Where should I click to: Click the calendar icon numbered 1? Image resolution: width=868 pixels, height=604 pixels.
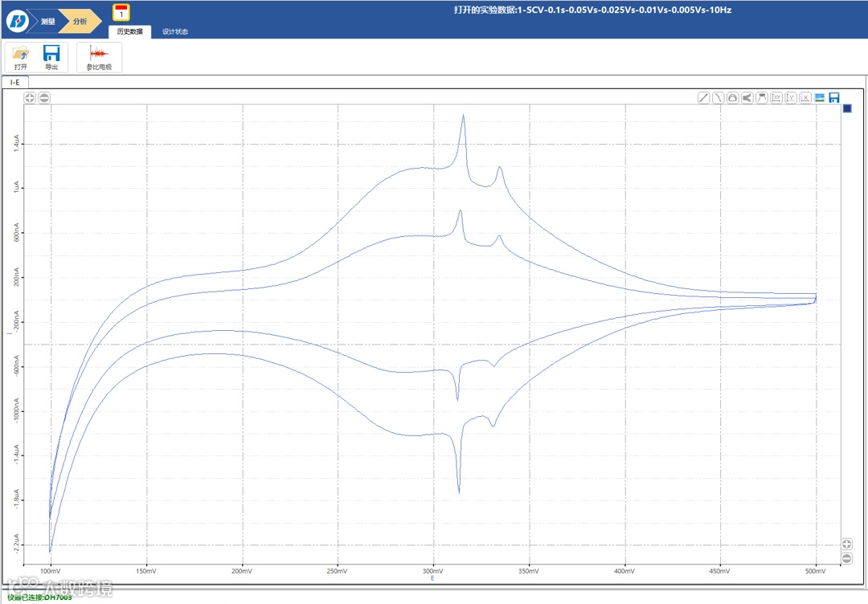click(x=121, y=12)
